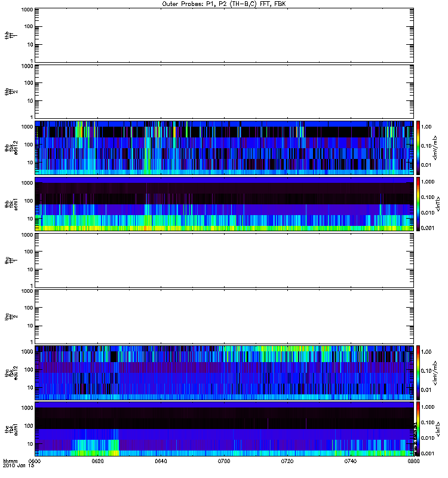Click '1.000' on the thb fbk scm1 colorbar
Image resolution: width=448 pixels, height=478 pixels.
(428, 182)
